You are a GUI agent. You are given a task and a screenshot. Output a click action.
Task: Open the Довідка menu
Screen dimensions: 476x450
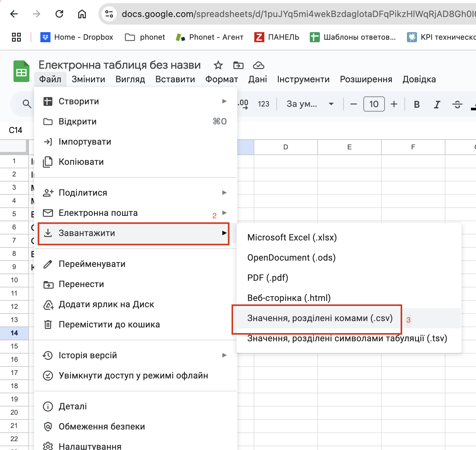[419, 79]
